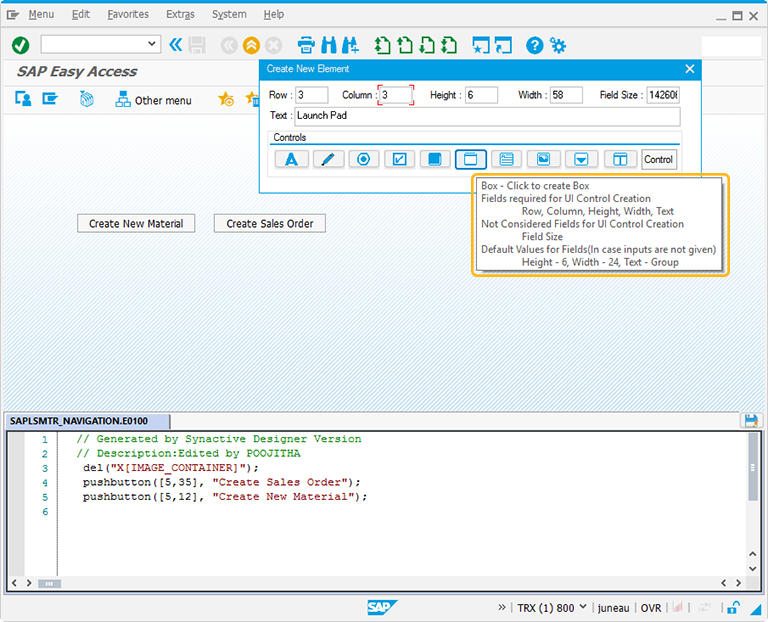
Task: Click the double-chevron collapse command field icon
Action: point(176,45)
